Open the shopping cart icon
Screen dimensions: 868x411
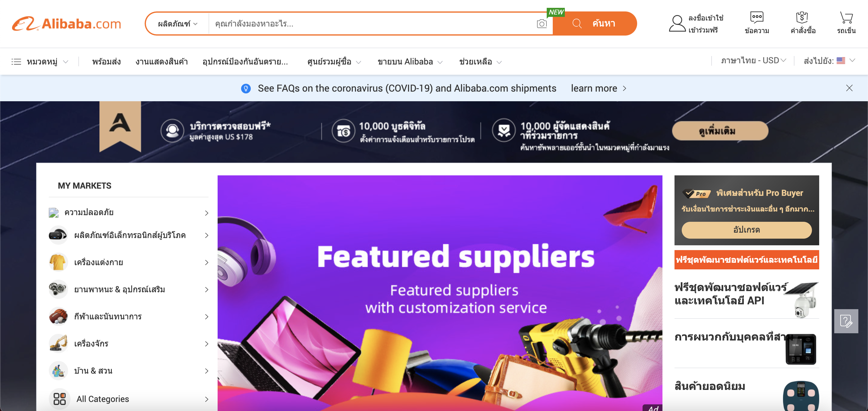846,17
